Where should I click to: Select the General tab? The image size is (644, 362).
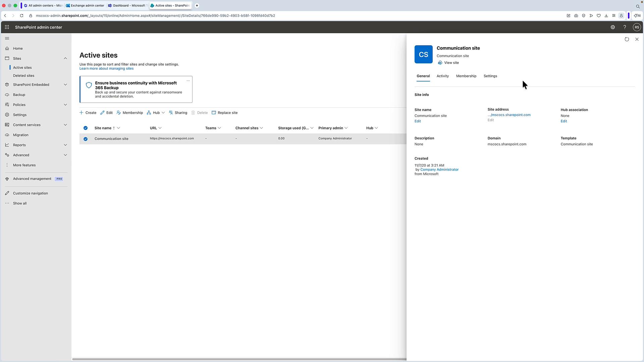[x=423, y=76]
